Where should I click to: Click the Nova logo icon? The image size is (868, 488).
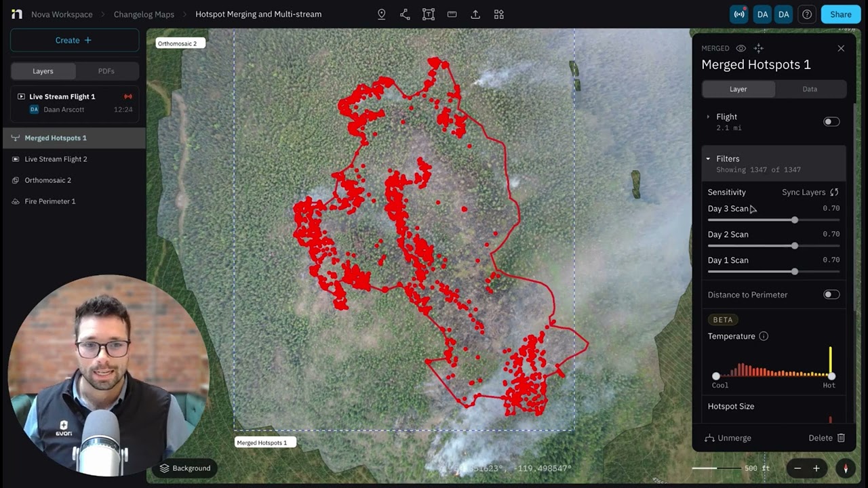coord(17,14)
